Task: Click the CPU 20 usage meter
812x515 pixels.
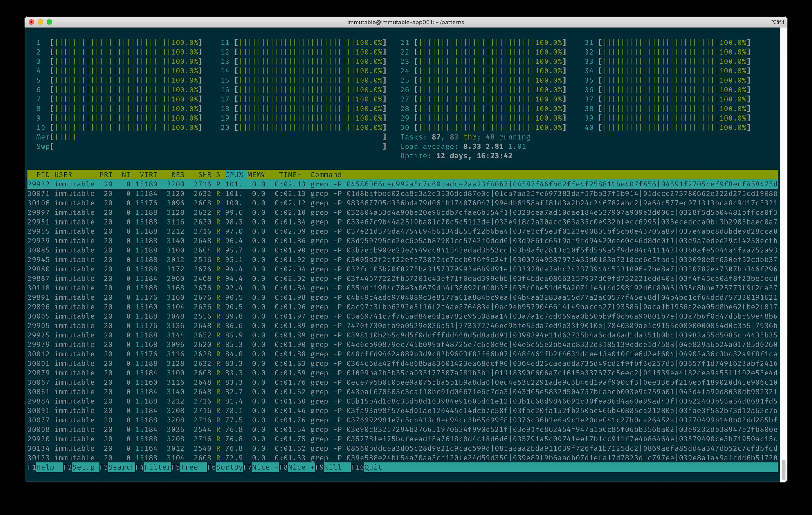Action: click(x=304, y=127)
